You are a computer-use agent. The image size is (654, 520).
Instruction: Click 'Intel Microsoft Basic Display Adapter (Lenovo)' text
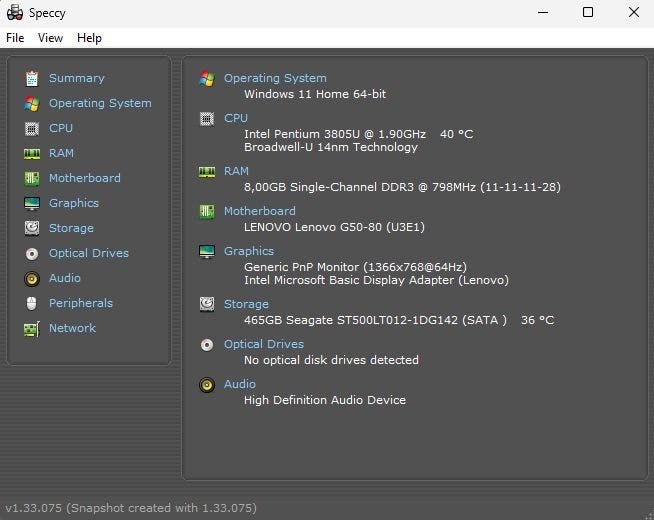click(377, 280)
